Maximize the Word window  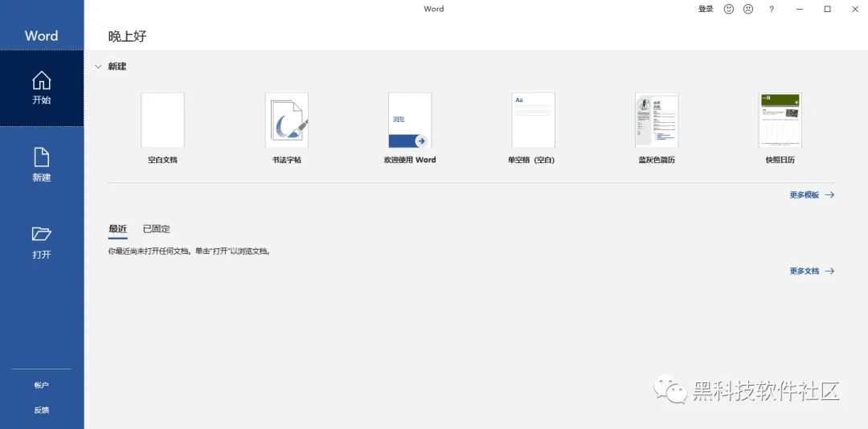[x=828, y=9]
